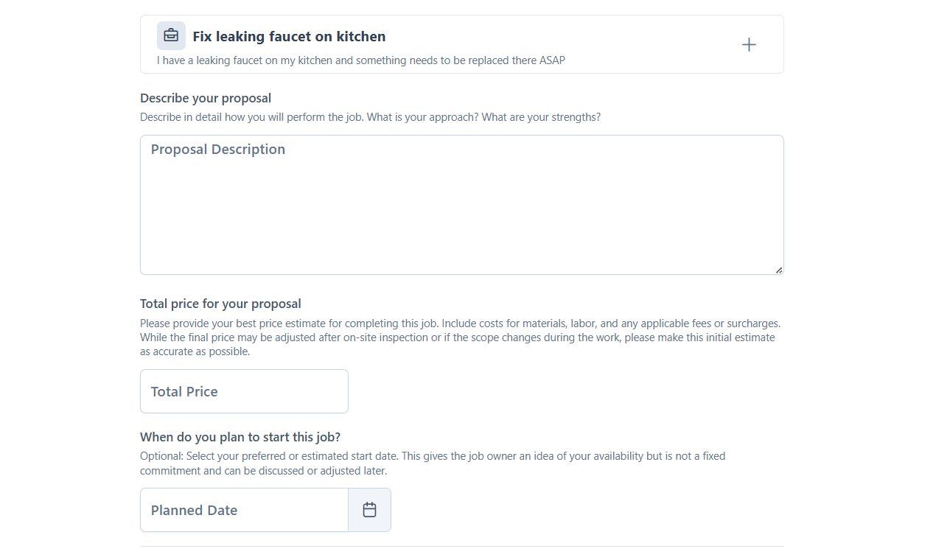Click the 'Fix leaking faucet on kitchen' title
Image resolution: width=936 pixels, height=560 pixels.
click(x=289, y=36)
